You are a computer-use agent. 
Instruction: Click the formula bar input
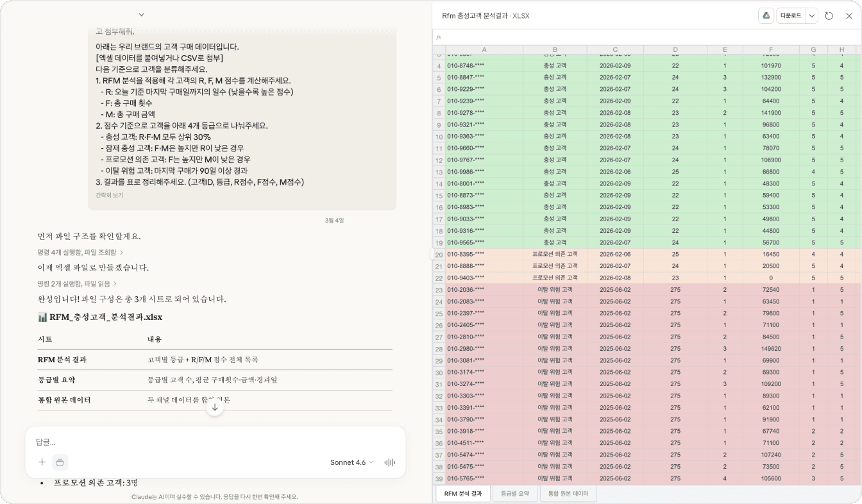[651, 37]
